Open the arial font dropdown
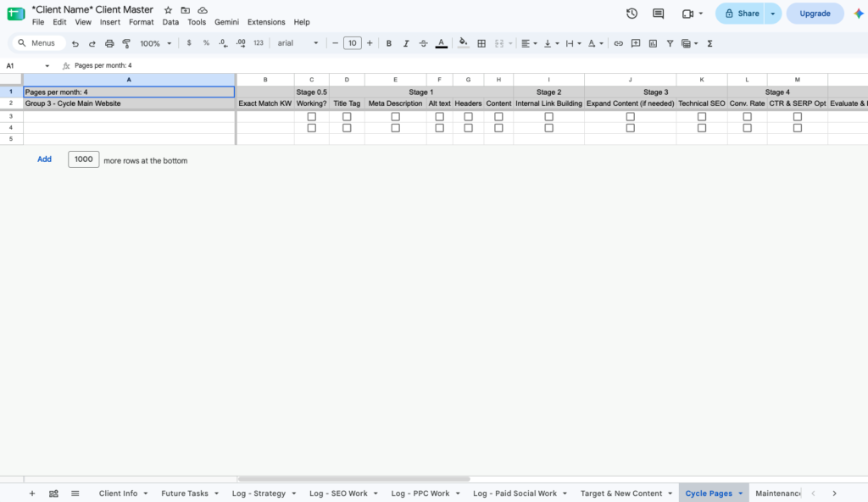The width and height of the screenshot is (868, 502). pyautogui.click(x=298, y=43)
